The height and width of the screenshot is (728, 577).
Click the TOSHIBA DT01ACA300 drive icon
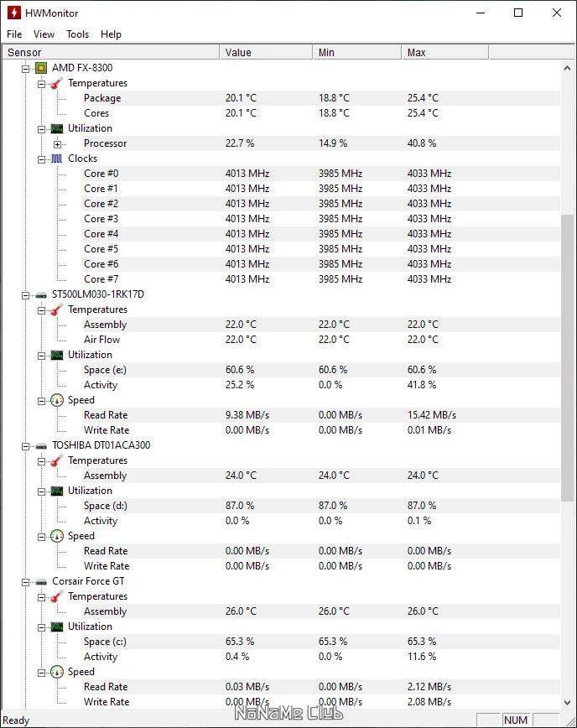tap(41, 445)
